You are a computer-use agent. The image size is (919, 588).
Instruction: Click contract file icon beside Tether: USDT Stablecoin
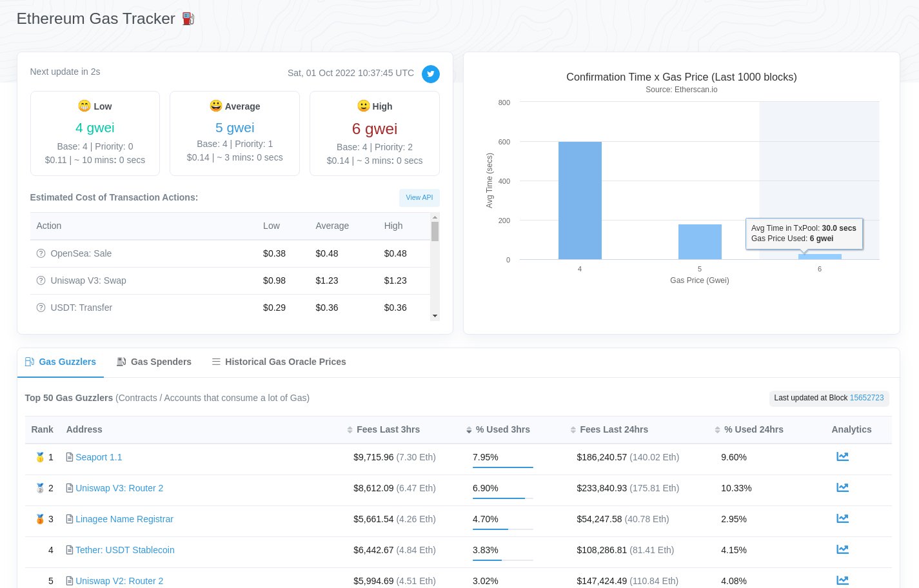pyautogui.click(x=70, y=550)
